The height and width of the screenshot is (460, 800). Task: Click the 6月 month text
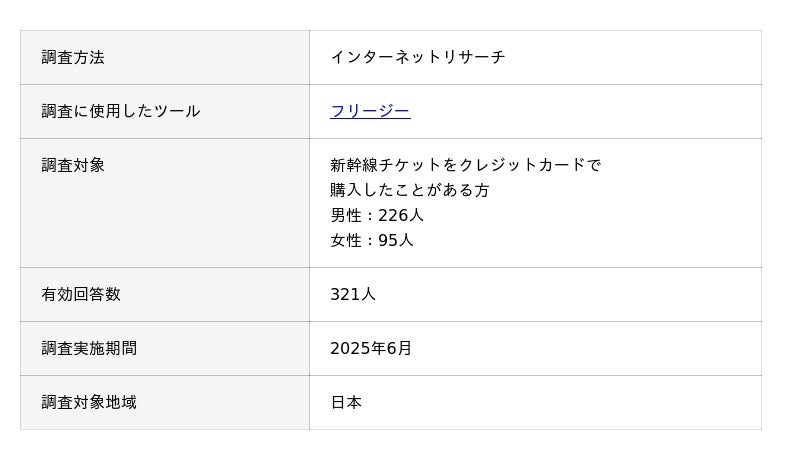point(399,348)
